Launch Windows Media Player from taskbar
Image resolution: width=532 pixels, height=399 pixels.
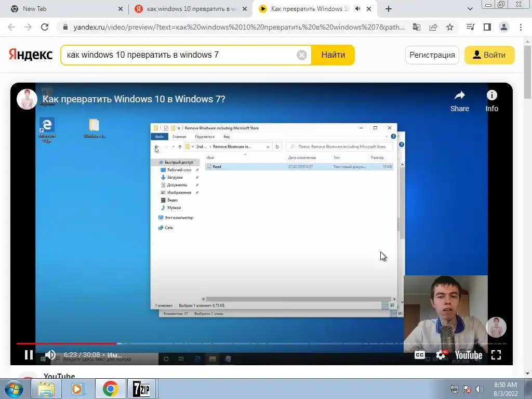pyautogui.click(x=78, y=389)
